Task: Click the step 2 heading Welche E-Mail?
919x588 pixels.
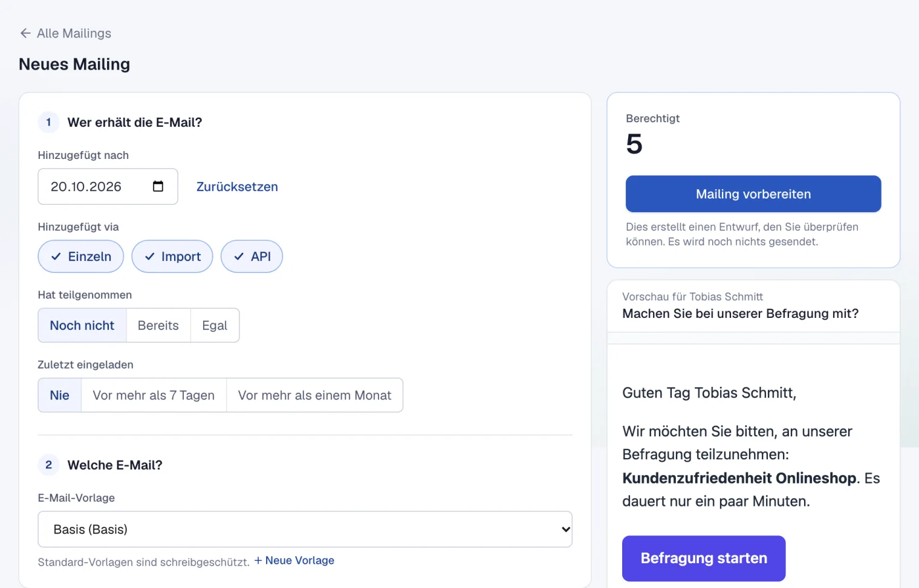Action: point(115,465)
